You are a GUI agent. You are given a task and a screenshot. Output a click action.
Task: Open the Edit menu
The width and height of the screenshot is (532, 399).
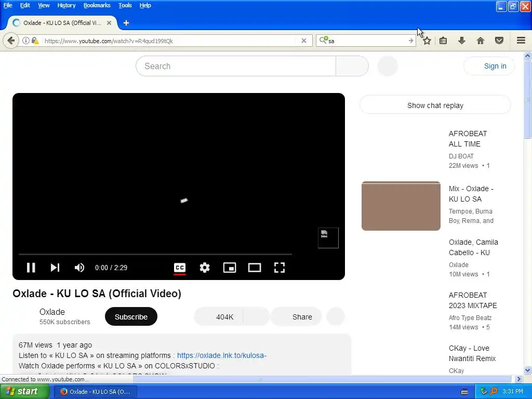tap(25, 5)
